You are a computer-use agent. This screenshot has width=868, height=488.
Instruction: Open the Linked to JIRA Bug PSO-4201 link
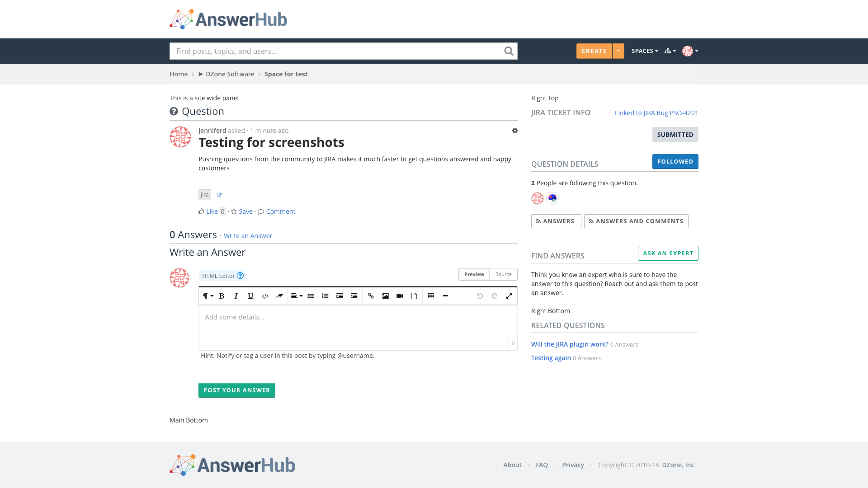(656, 113)
